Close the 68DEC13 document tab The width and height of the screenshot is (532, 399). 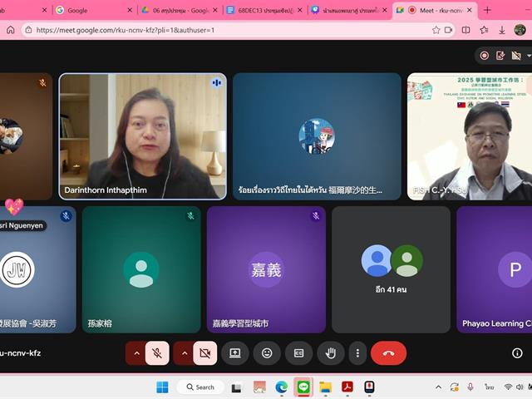(300, 10)
